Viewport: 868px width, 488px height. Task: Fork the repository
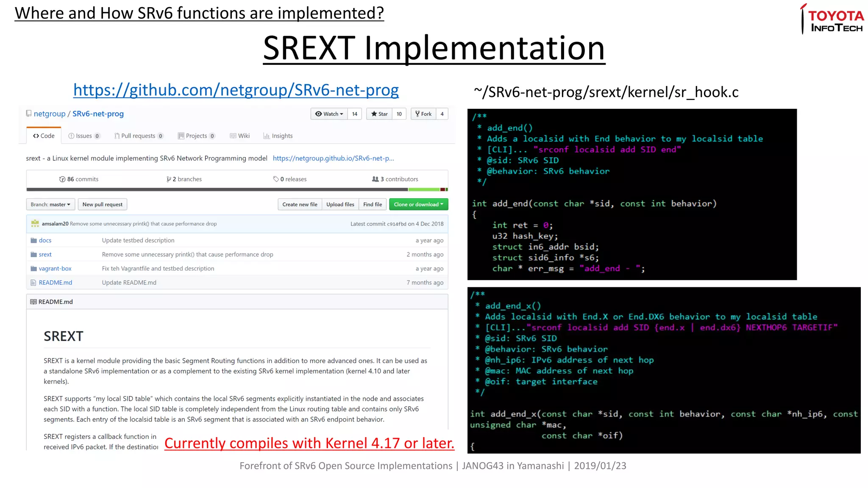(423, 114)
